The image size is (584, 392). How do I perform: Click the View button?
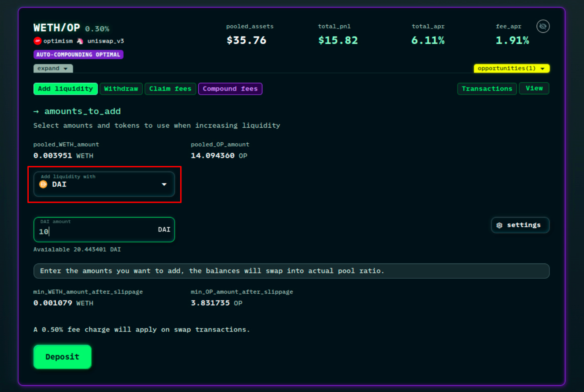click(x=534, y=89)
